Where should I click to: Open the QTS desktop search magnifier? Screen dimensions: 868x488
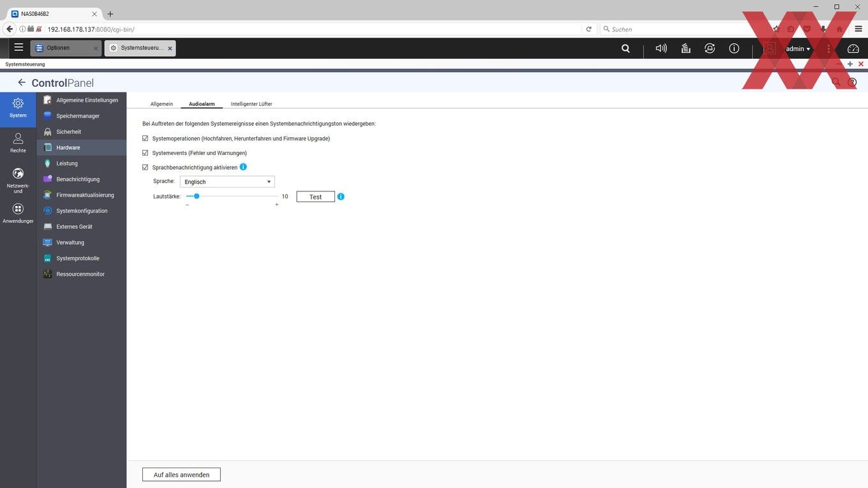click(625, 48)
